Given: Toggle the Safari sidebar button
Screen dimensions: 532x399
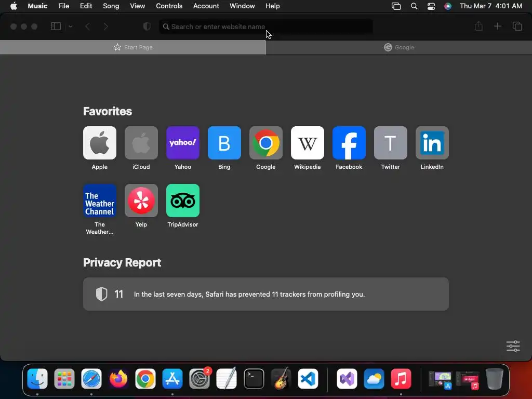Looking at the screenshot, I should [56, 26].
